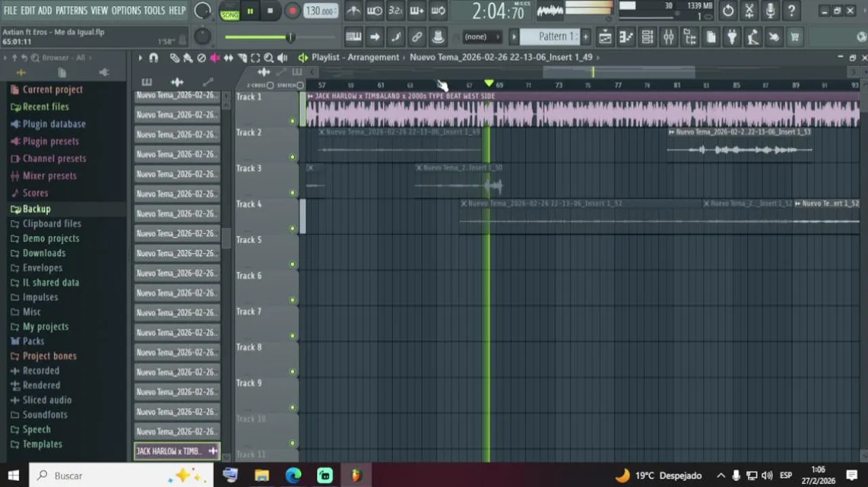Expand the Plugin database item
The width and height of the screenshot is (868, 487).
click(x=54, y=124)
